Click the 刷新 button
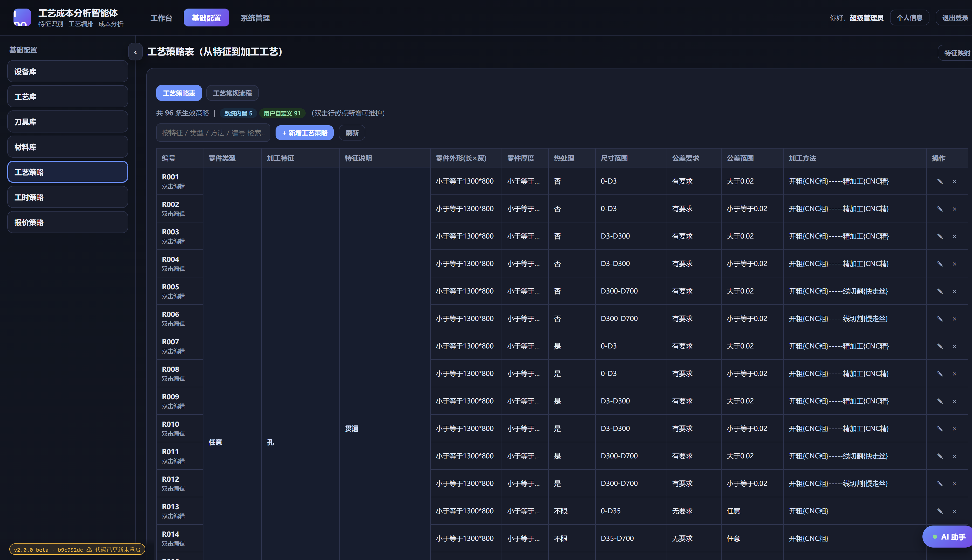 (352, 133)
